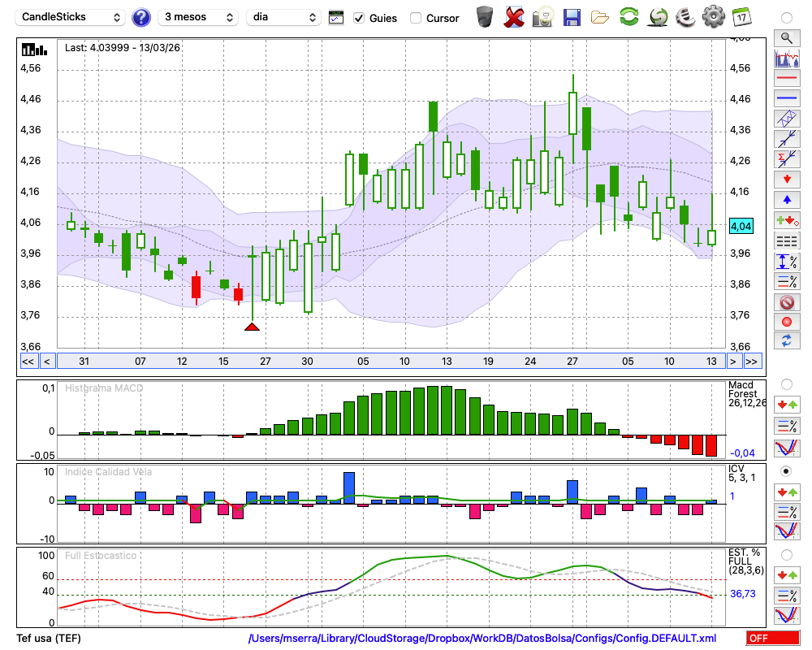Click the red no-entry prohibition icon
812x650 pixels.
786,302
